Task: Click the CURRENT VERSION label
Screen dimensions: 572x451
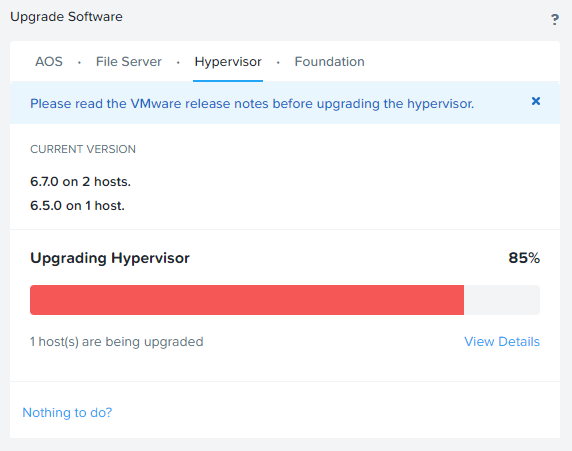Action: [x=83, y=149]
